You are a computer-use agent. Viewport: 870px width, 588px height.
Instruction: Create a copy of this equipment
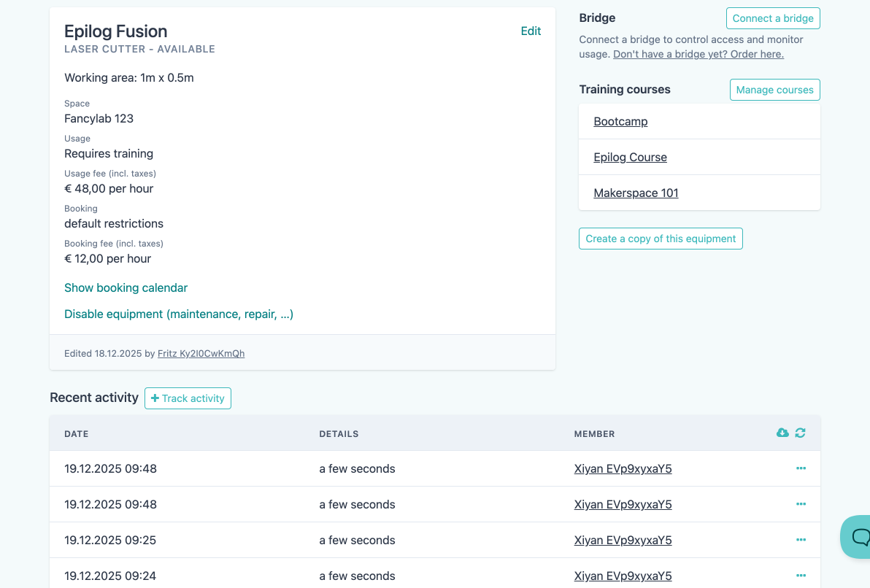pyautogui.click(x=661, y=239)
